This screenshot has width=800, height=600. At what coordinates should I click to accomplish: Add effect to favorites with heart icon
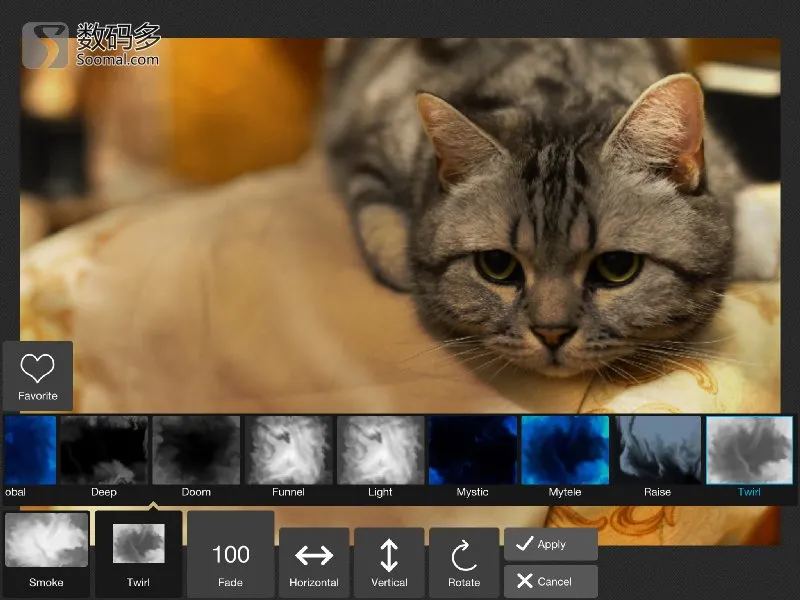(x=38, y=376)
